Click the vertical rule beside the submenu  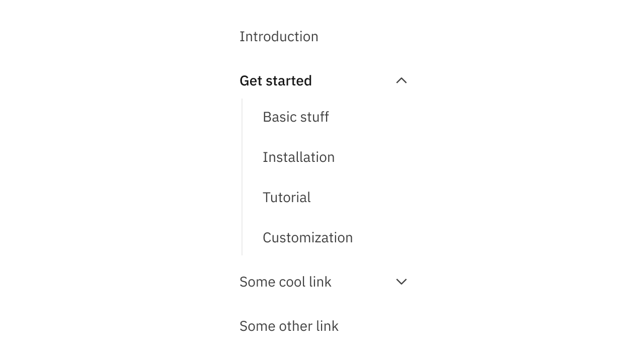[x=242, y=177]
